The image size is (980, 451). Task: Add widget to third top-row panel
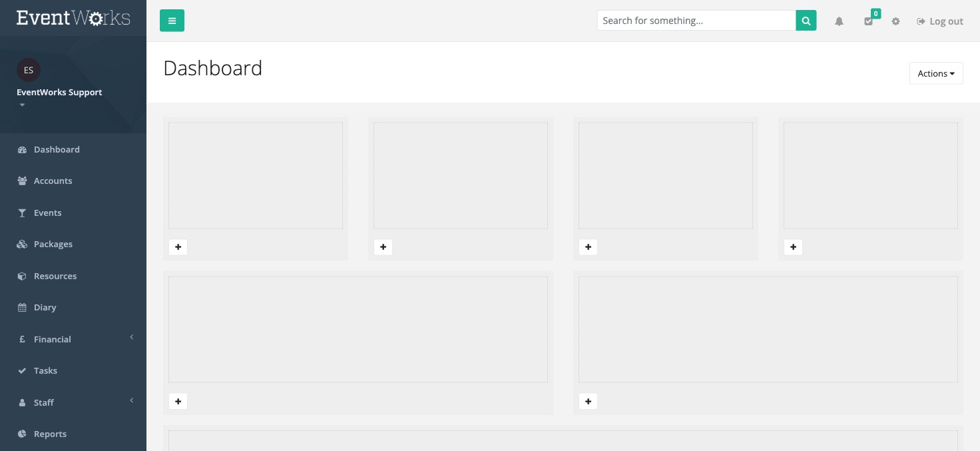coord(588,247)
